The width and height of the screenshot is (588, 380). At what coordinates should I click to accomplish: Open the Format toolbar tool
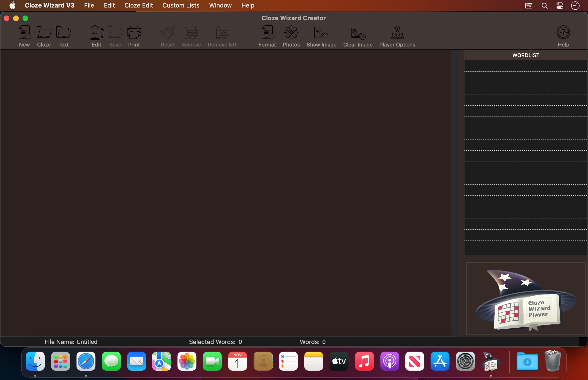(267, 33)
